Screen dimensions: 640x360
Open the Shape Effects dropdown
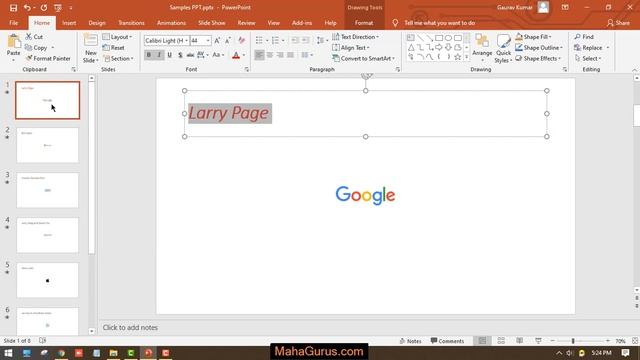point(538,58)
